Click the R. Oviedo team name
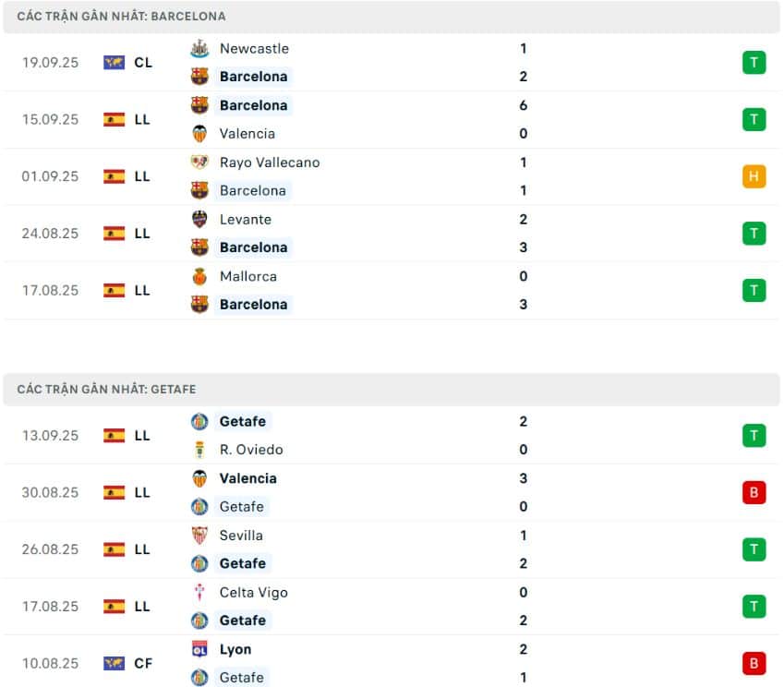The height and width of the screenshot is (687, 784). pos(253,450)
